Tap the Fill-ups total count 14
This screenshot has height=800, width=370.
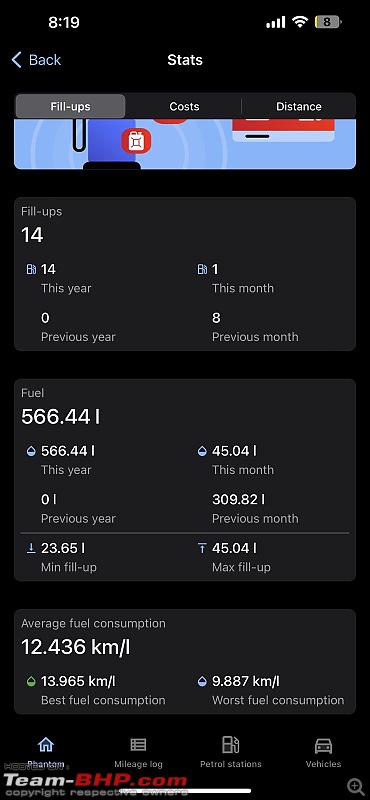click(32, 235)
